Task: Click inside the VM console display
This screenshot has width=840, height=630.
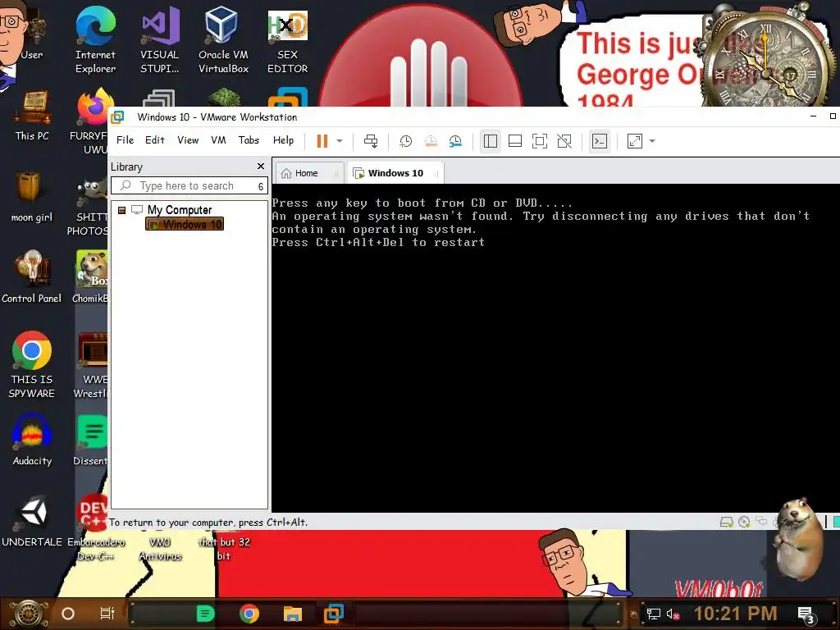Action: click(x=555, y=348)
